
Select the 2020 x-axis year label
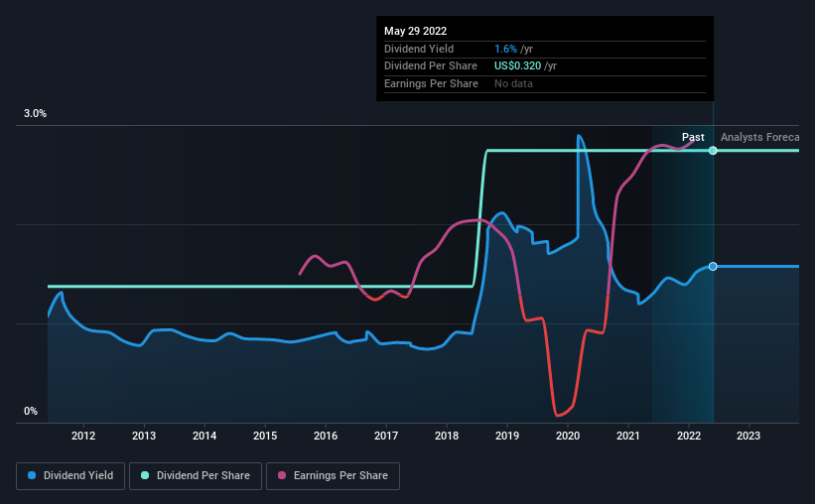click(x=568, y=436)
